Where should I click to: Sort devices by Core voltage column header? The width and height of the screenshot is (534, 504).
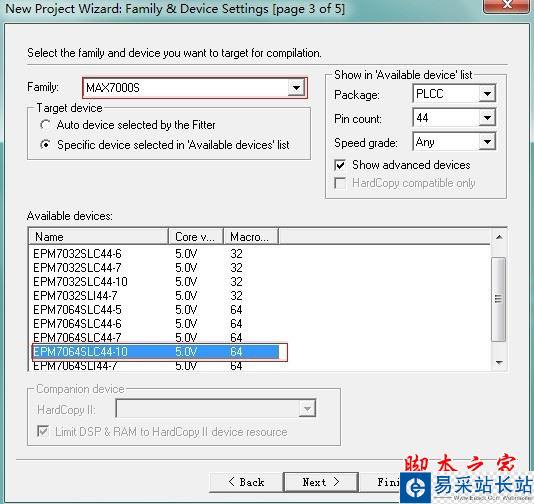tap(196, 237)
